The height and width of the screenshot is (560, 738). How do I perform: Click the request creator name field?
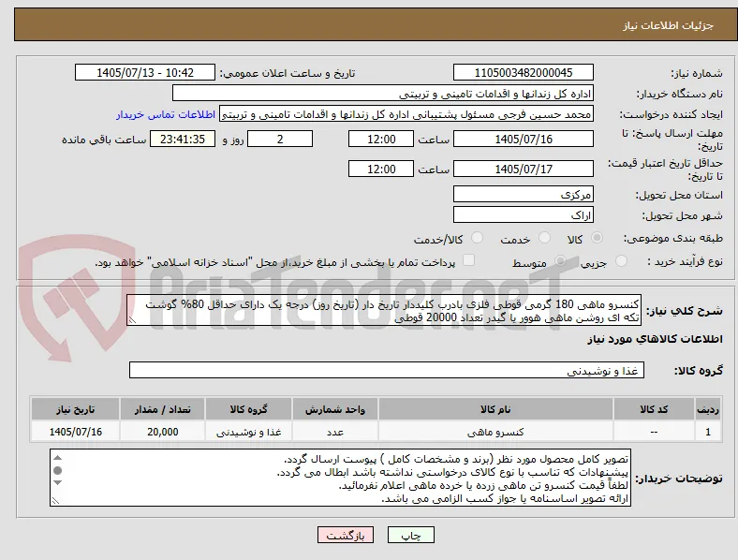click(406, 114)
